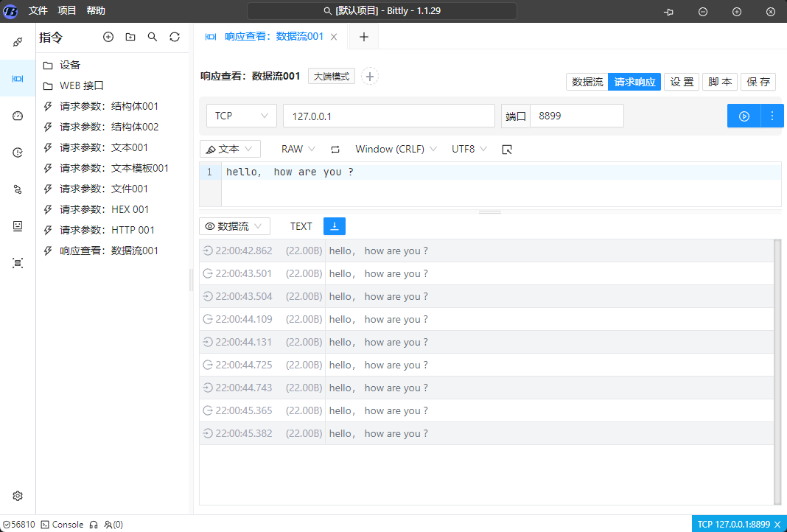
Task: Click the 脚本 script button
Action: tap(720, 82)
